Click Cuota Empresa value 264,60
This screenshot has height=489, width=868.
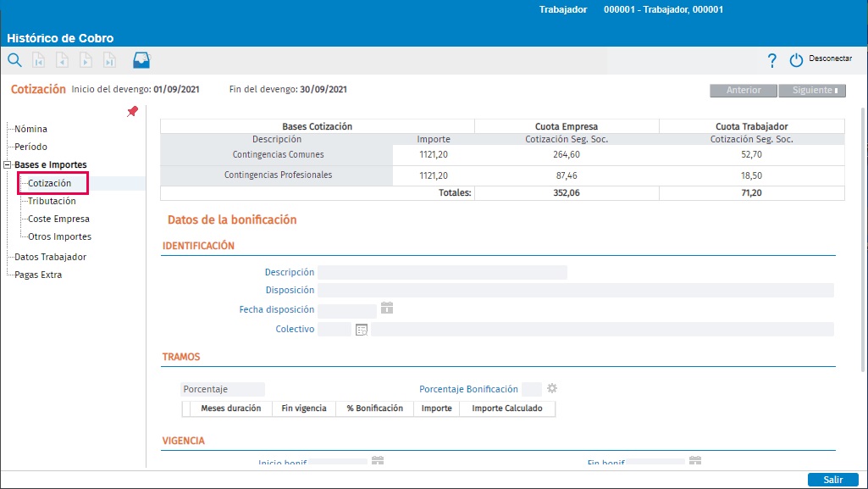(x=567, y=154)
